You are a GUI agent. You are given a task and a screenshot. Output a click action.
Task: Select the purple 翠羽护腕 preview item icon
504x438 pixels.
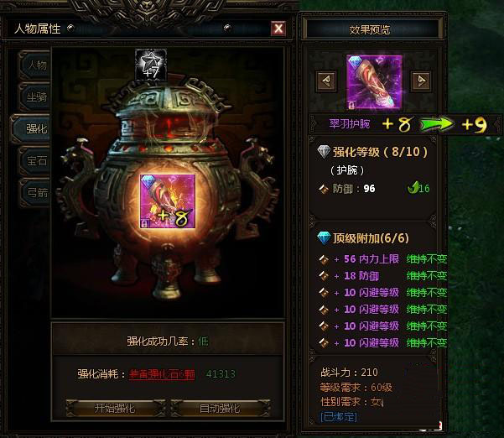374,82
